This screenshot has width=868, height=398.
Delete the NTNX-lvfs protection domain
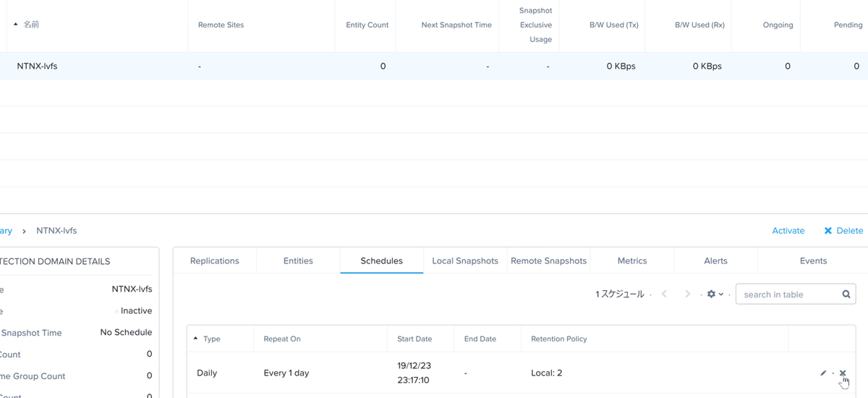pyautogui.click(x=843, y=231)
